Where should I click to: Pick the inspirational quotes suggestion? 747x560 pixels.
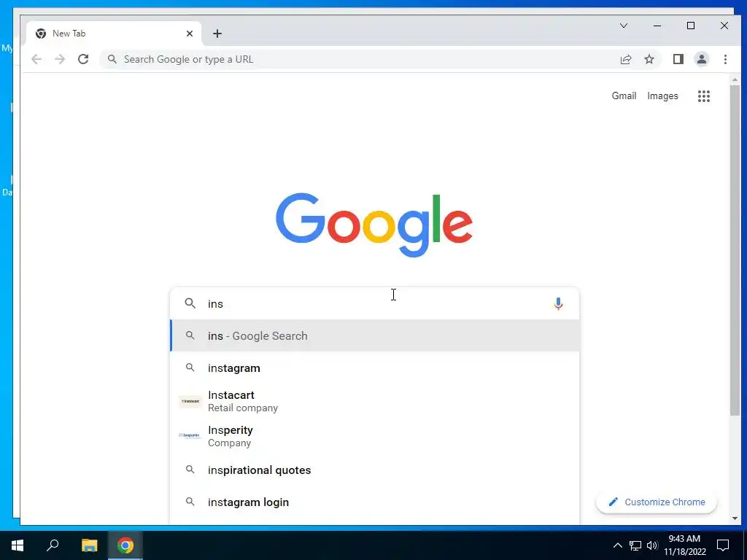[x=375, y=470]
